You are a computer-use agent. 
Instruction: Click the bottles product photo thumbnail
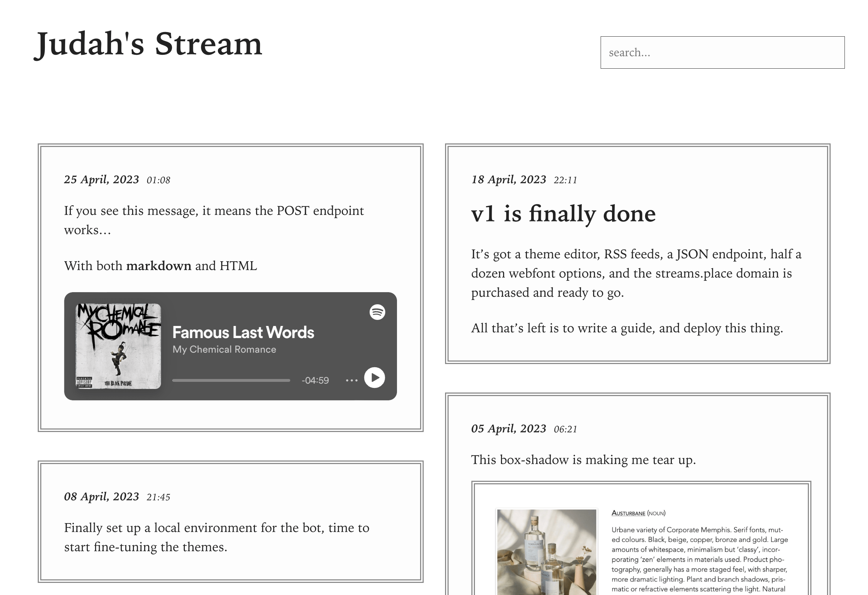[547, 552]
